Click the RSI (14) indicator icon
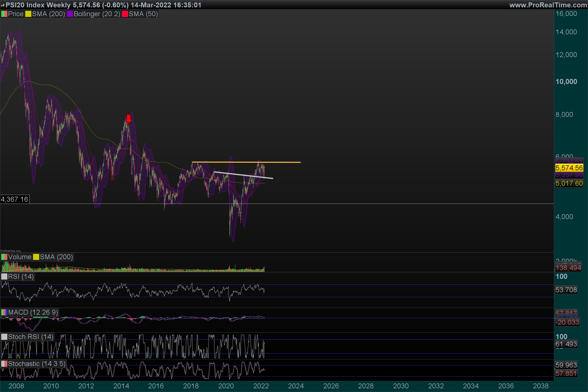Image resolution: width=588 pixels, height=392 pixels. [x=4, y=277]
